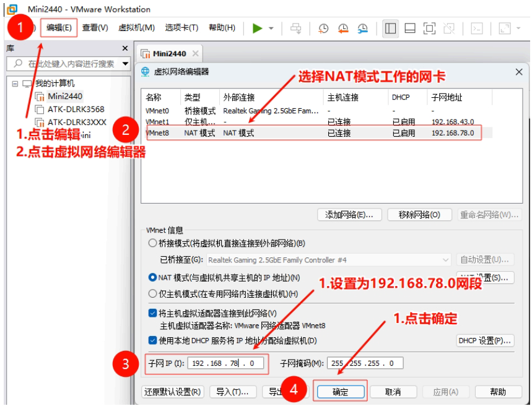Toggle 将主机虚拟适配器连接到此网络 checkbox

click(x=152, y=313)
